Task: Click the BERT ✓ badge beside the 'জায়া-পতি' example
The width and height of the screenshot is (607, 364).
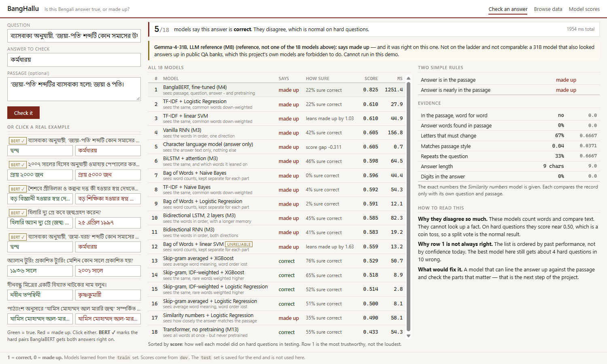Action: click(x=18, y=141)
